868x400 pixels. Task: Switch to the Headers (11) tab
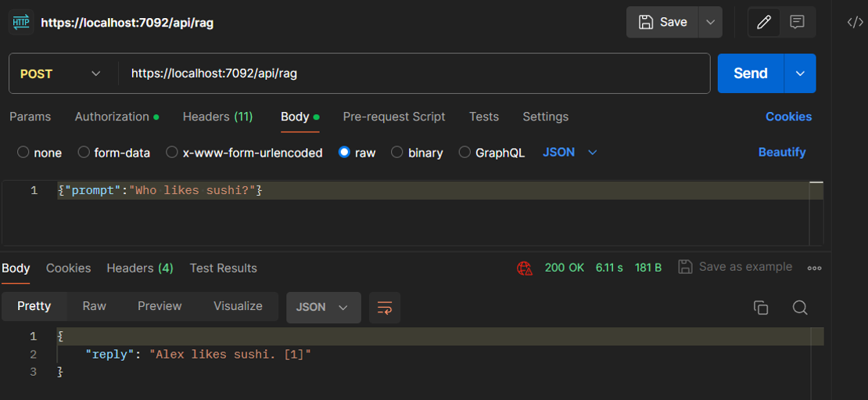217,117
